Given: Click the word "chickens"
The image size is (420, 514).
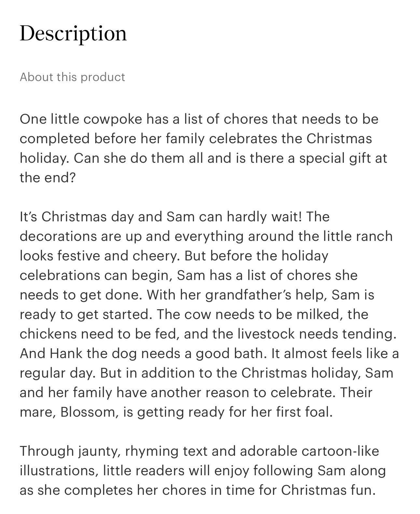Looking at the screenshot, I should [x=48, y=334].
